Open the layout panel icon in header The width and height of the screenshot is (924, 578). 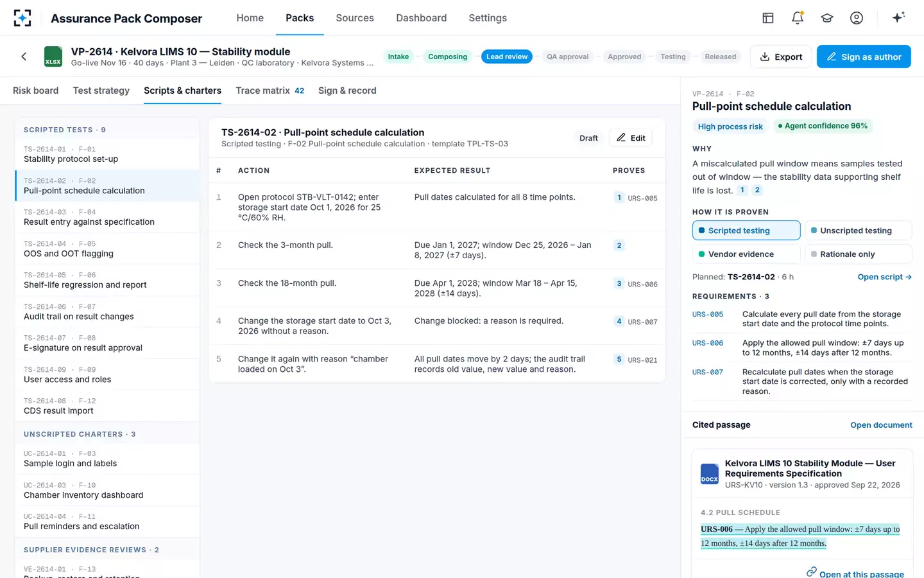tap(768, 18)
